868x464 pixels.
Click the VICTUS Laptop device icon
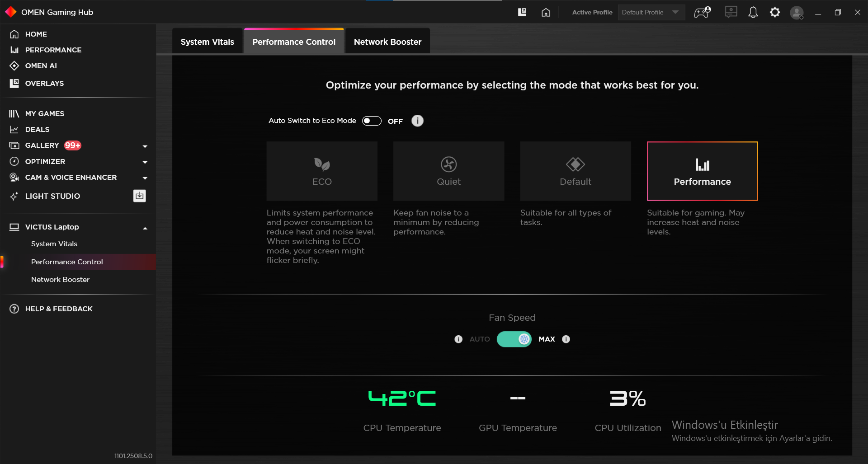pyautogui.click(x=14, y=227)
